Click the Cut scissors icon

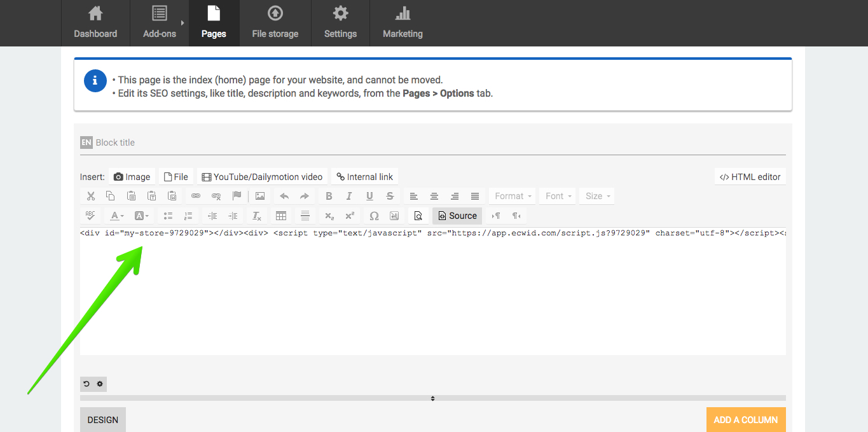pyautogui.click(x=90, y=196)
